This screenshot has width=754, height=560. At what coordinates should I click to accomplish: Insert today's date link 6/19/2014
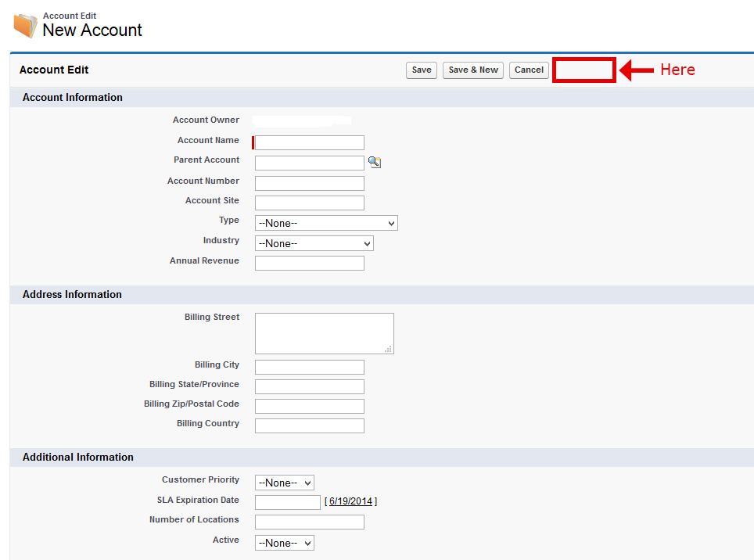350,501
